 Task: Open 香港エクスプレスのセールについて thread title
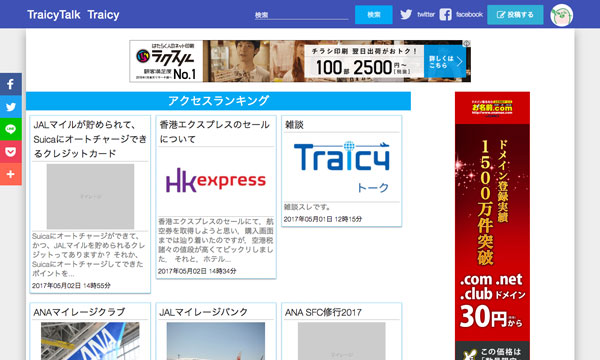(x=215, y=132)
